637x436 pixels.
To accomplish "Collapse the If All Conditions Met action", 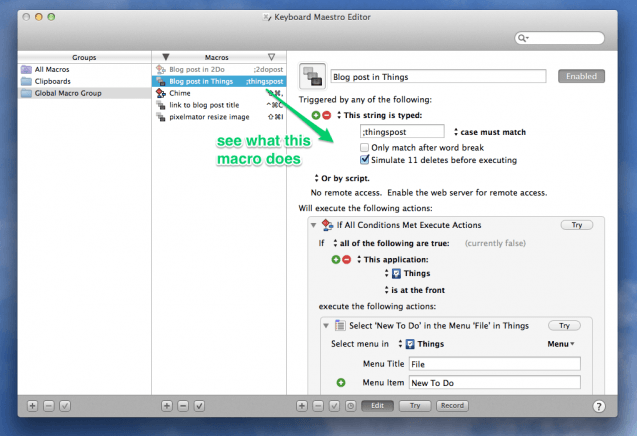I will pos(313,225).
